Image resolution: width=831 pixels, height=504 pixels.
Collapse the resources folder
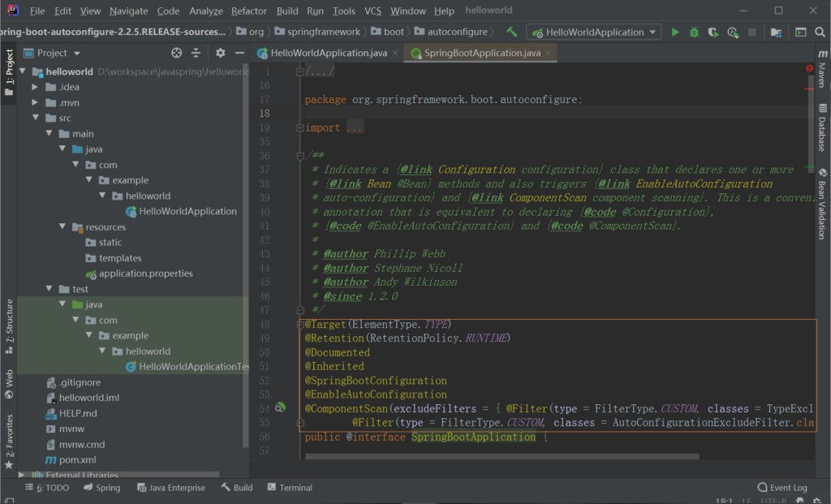tap(62, 226)
